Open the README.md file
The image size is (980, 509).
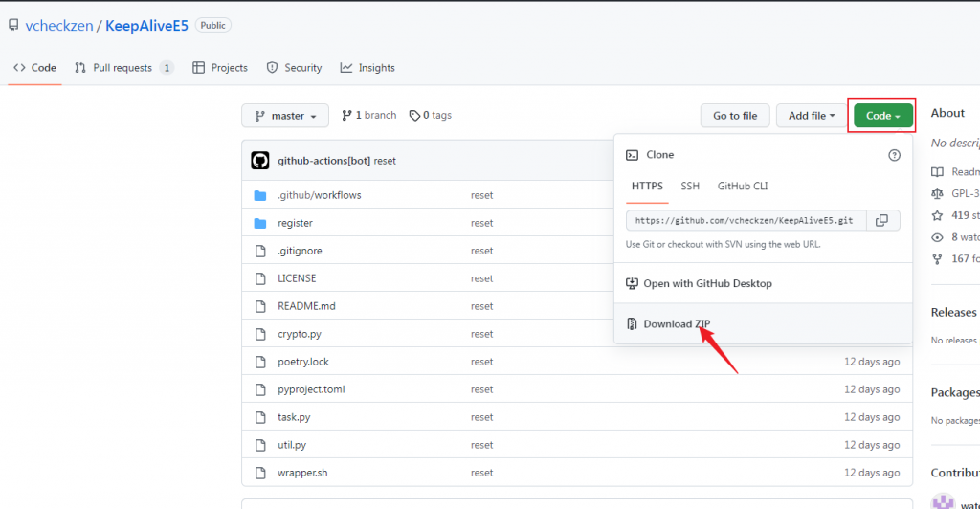[x=306, y=306]
